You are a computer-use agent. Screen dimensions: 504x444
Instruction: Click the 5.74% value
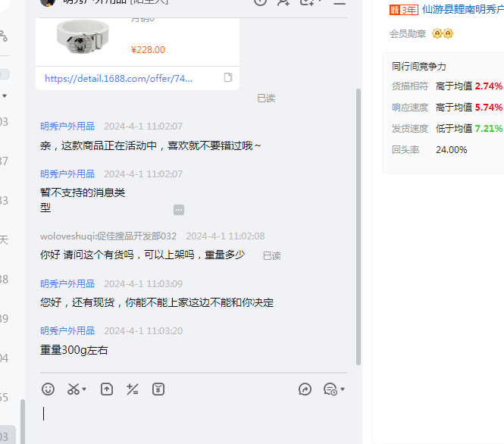[x=489, y=108]
